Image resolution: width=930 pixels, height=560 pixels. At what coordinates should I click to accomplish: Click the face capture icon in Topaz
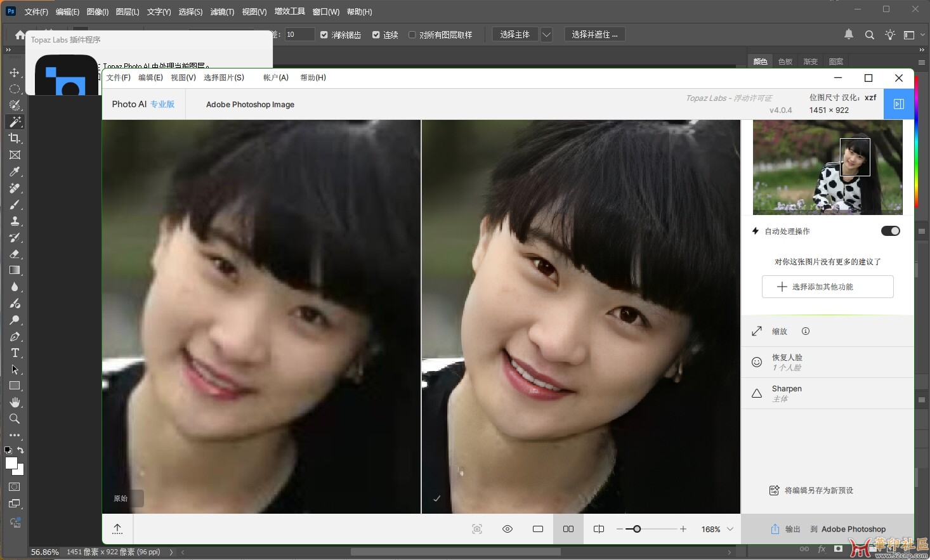tap(477, 529)
